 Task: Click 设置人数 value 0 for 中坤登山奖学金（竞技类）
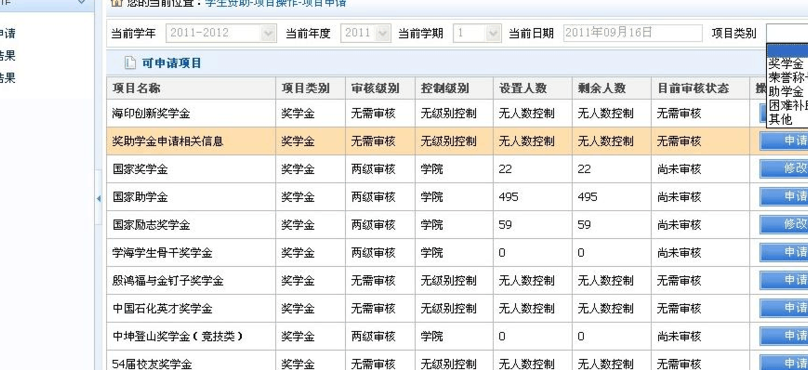coord(502,337)
